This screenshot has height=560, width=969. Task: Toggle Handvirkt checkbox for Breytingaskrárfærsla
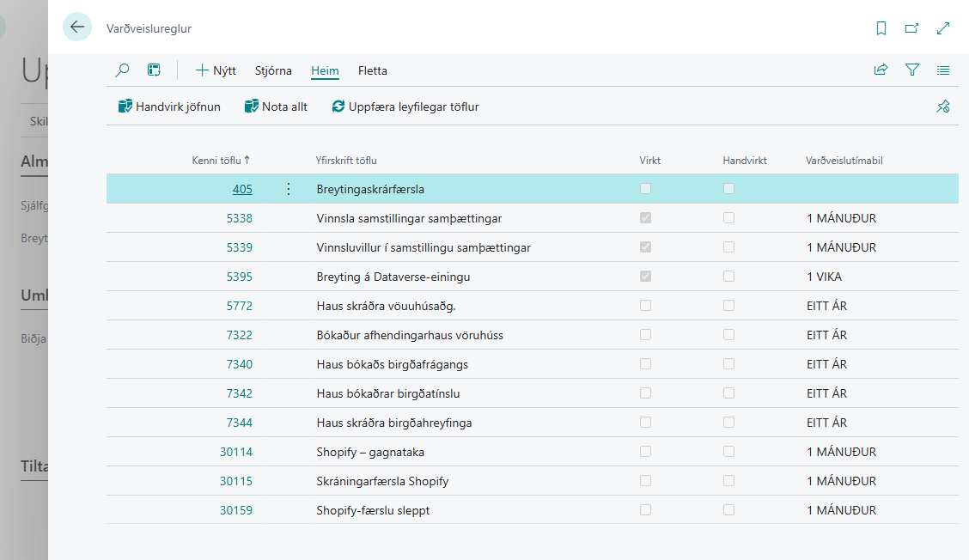[x=729, y=188]
